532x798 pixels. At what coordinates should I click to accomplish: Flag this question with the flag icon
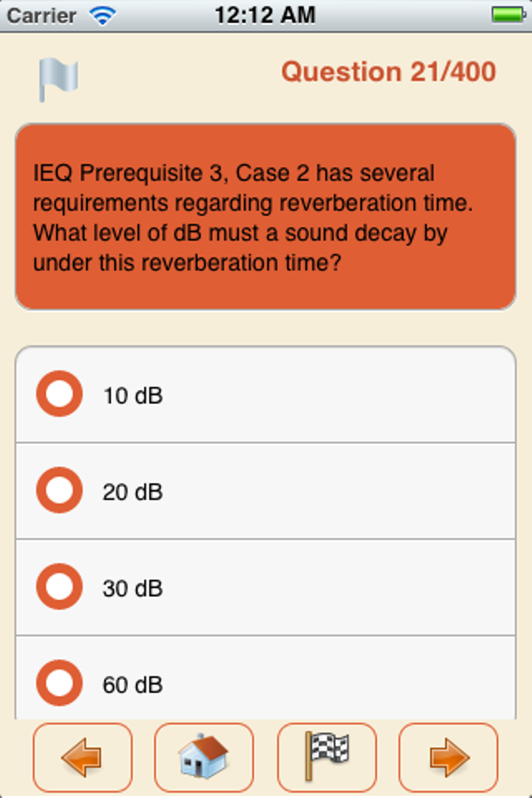(57, 80)
